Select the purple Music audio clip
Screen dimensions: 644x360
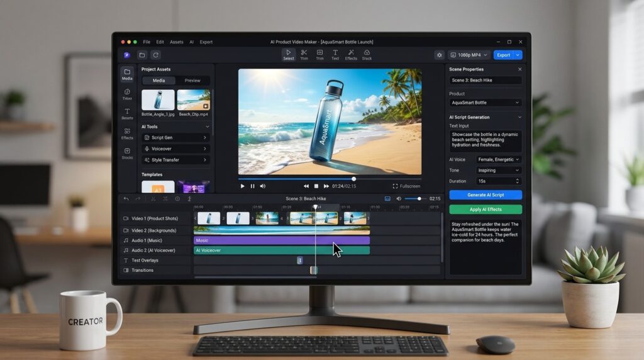click(x=282, y=240)
